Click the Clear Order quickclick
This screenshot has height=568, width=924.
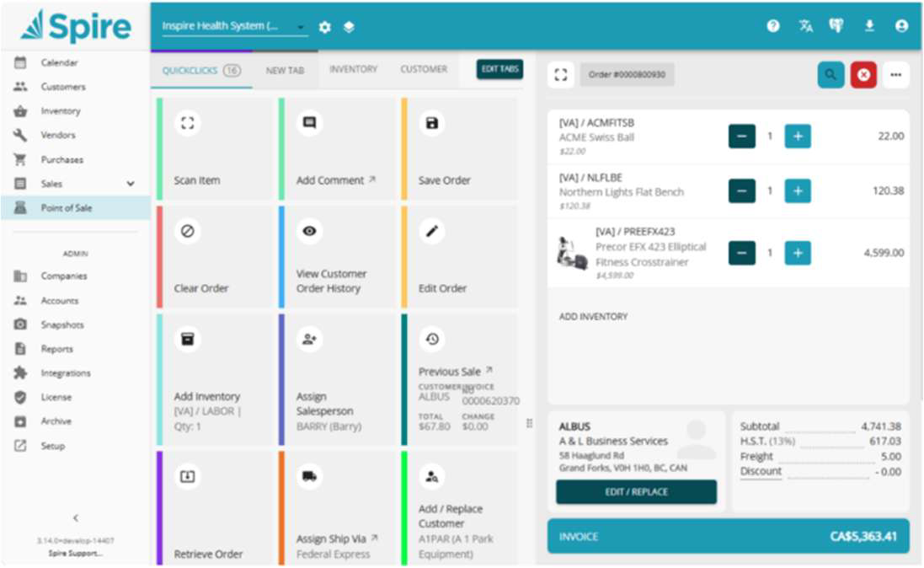coord(216,257)
